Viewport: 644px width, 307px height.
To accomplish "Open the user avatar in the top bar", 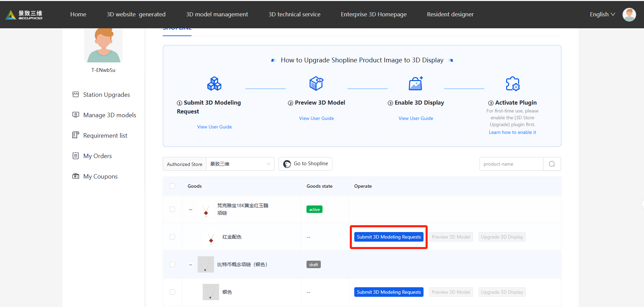I will coord(629,14).
